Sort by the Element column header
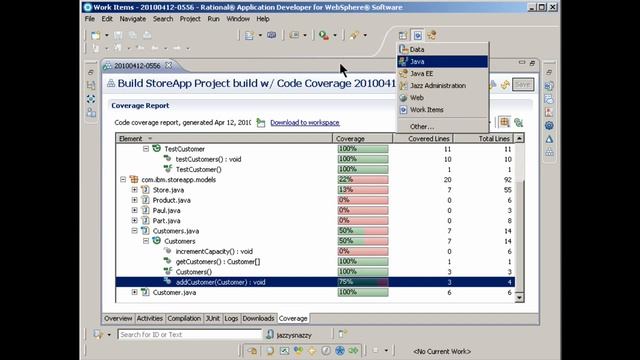 pyautogui.click(x=224, y=139)
